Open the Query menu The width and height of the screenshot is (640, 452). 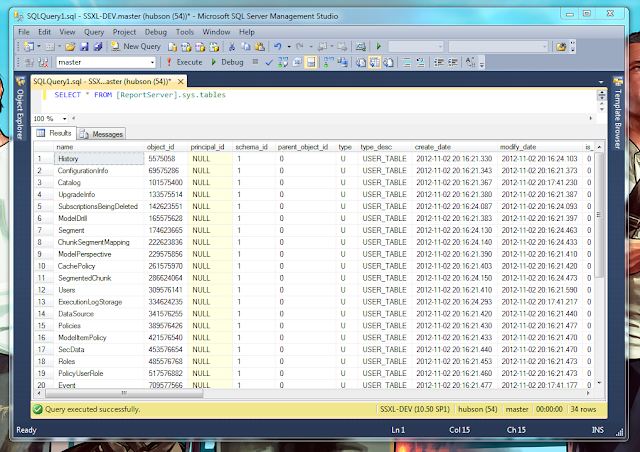pyautogui.click(x=94, y=32)
